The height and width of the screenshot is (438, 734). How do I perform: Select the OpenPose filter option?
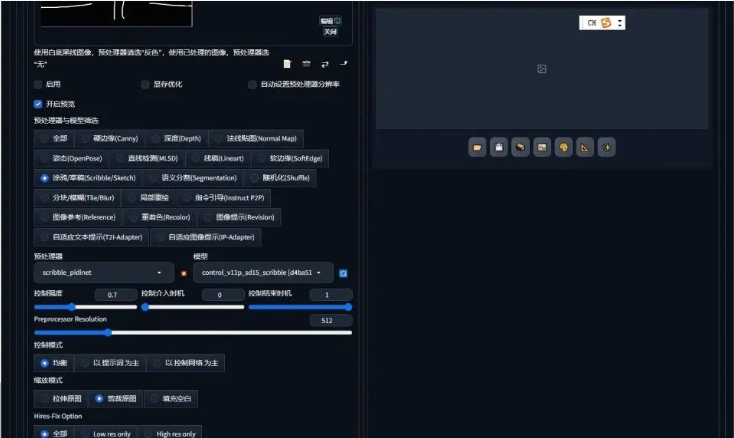click(71, 158)
